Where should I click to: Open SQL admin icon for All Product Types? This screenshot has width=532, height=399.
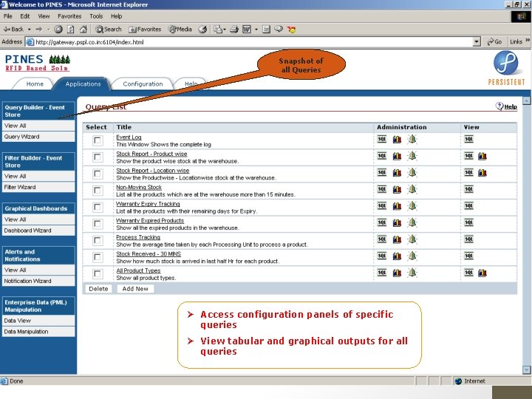tap(382, 273)
